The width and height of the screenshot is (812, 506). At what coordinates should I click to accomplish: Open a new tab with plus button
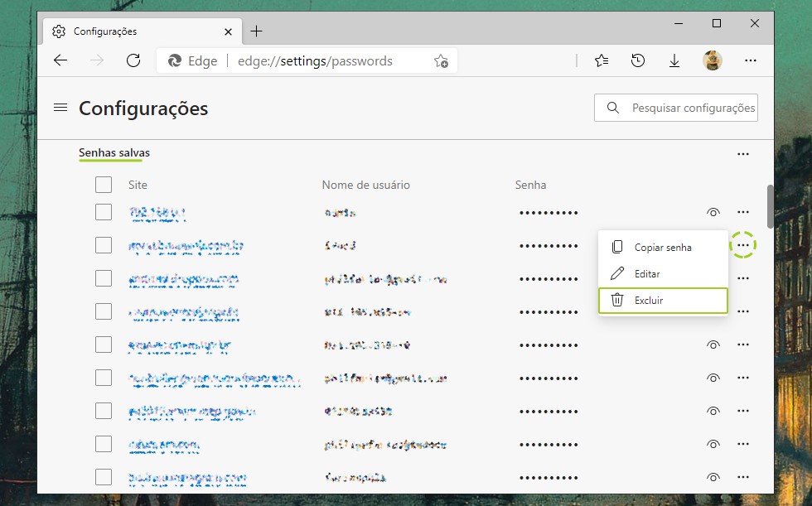coord(257,31)
